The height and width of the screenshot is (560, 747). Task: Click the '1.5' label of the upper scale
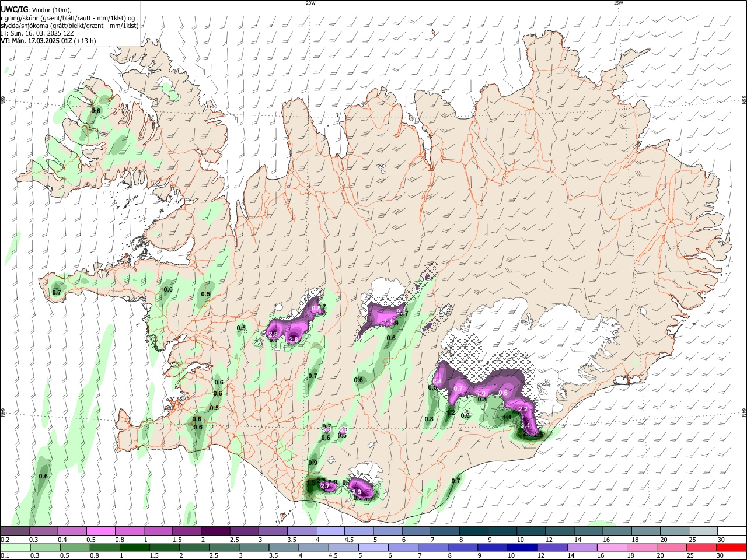177,540
